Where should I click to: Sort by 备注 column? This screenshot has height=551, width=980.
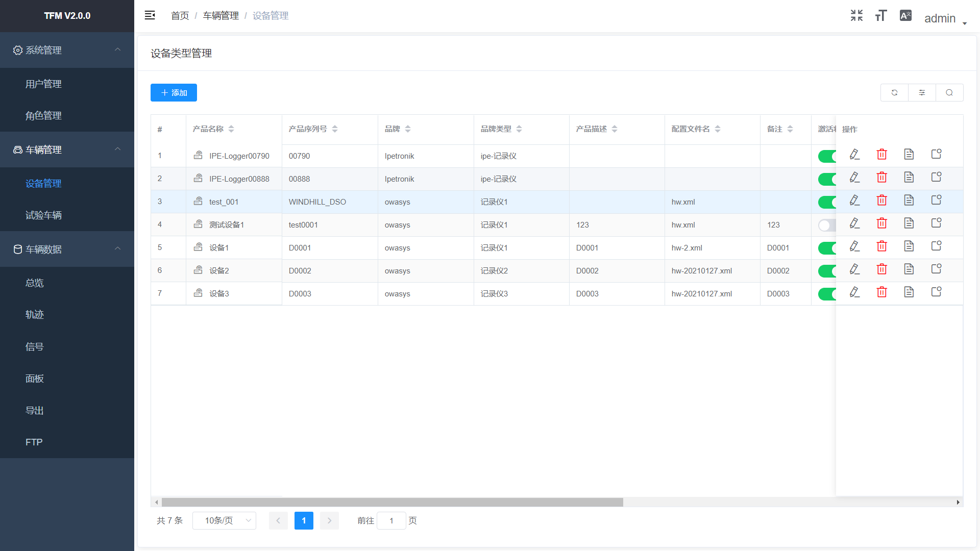coord(790,129)
